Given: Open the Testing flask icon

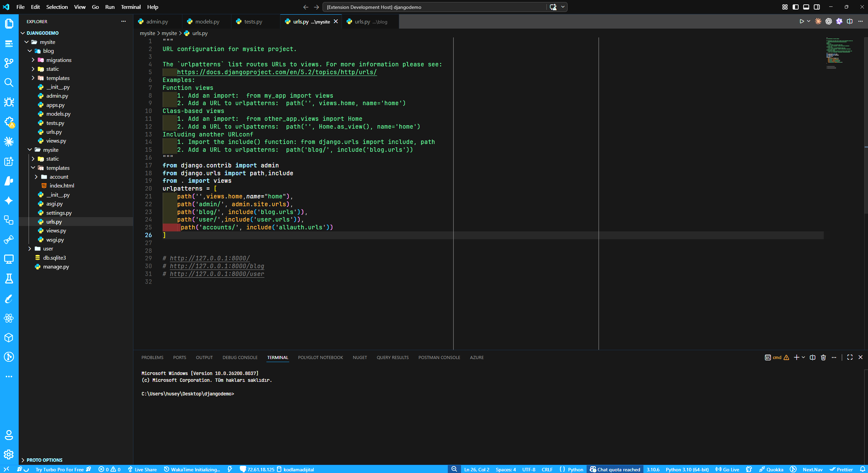Looking at the screenshot, I should pos(9,278).
